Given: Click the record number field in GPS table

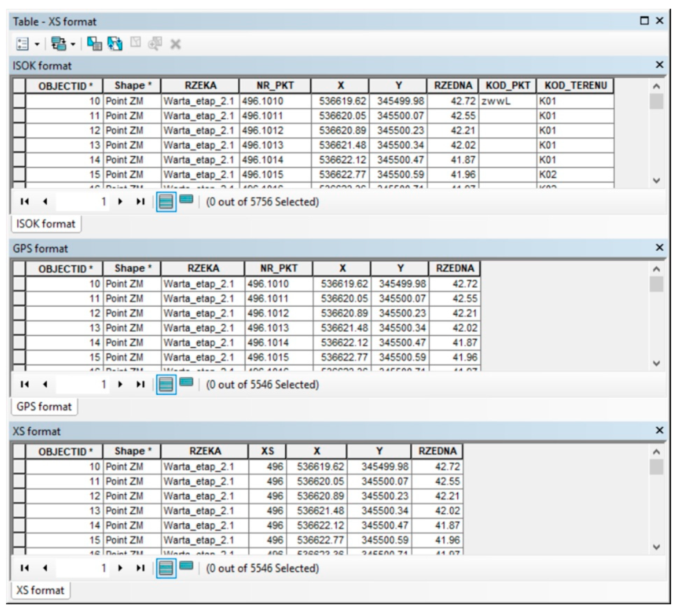Looking at the screenshot, I should coord(83,385).
